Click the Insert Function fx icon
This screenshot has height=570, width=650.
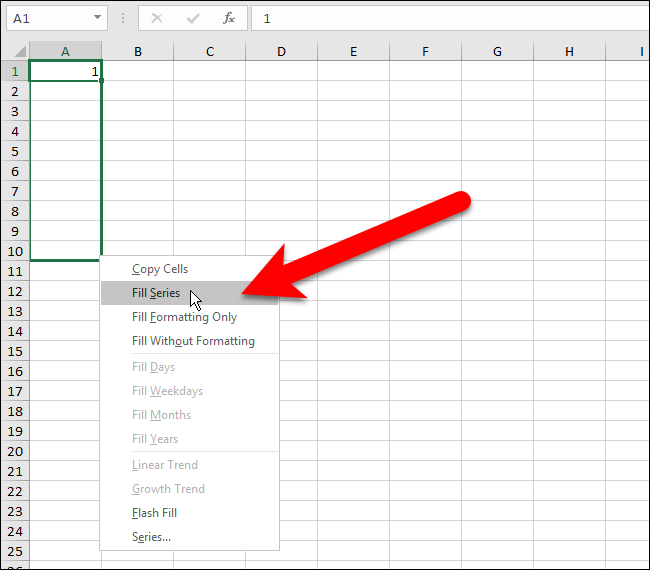click(229, 18)
